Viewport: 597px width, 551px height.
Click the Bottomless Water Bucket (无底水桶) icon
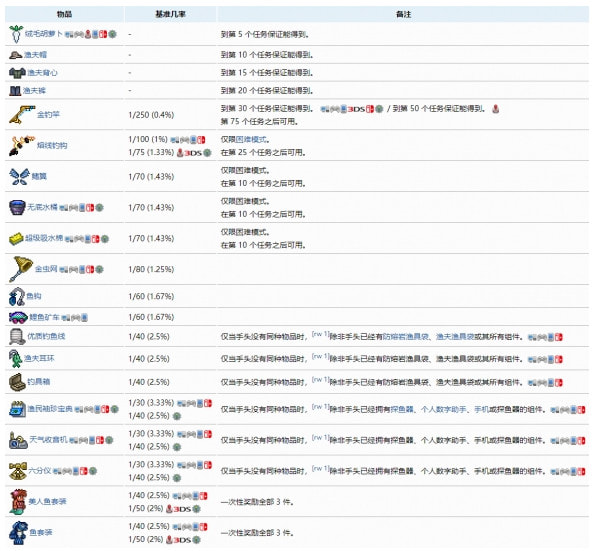point(17,207)
